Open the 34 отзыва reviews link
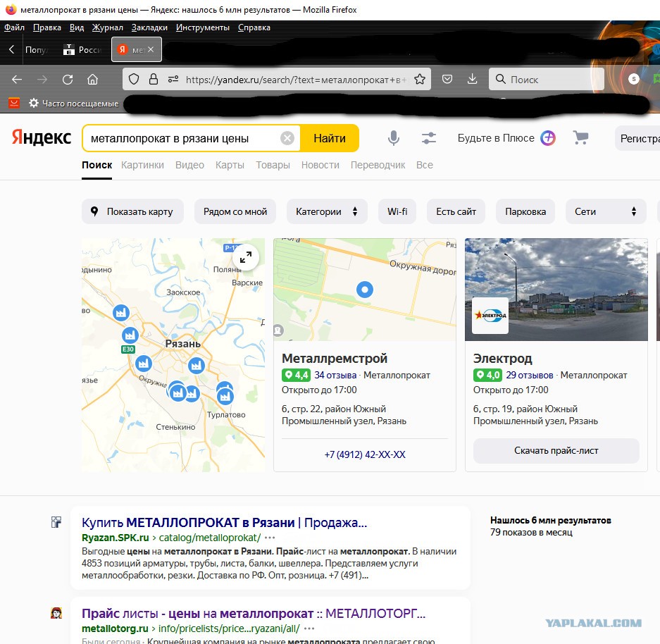The image size is (660, 644). [335, 375]
